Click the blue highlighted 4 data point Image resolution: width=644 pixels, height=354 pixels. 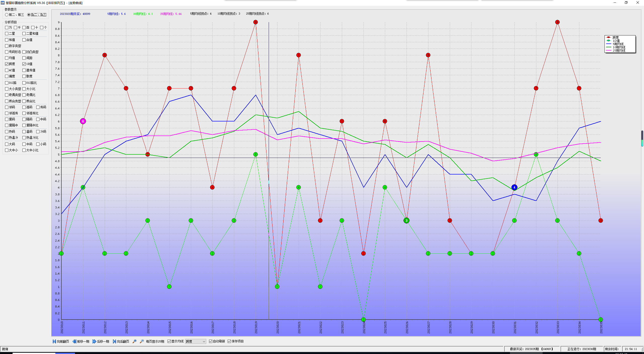click(514, 187)
